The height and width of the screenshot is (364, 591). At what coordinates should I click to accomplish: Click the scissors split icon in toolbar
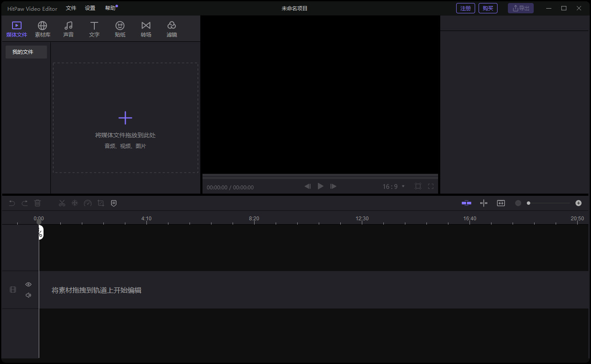(62, 203)
